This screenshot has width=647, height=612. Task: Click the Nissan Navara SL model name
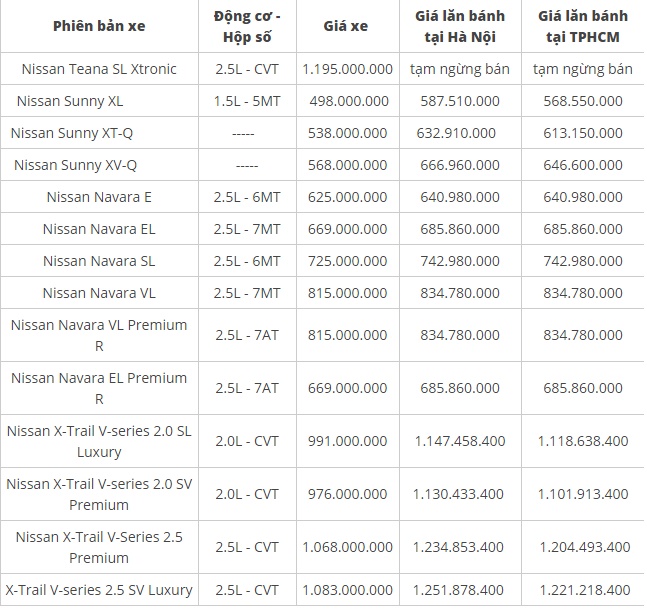pos(99,261)
